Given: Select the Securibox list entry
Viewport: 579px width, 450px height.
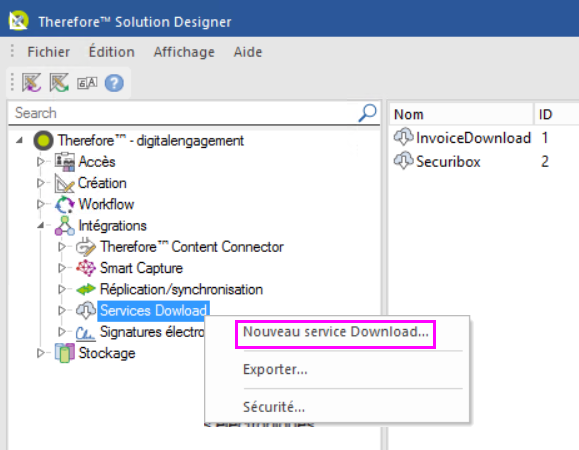Looking at the screenshot, I should (448, 162).
